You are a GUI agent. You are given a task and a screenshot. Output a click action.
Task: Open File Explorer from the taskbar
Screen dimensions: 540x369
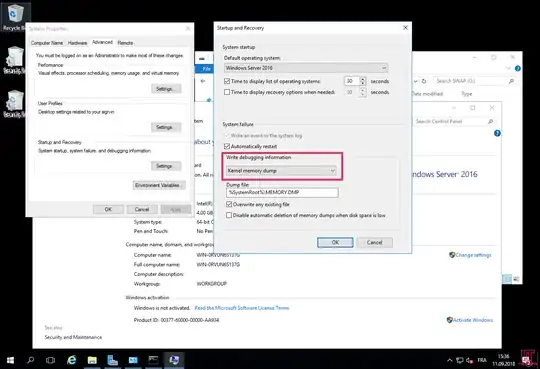(92, 360)
